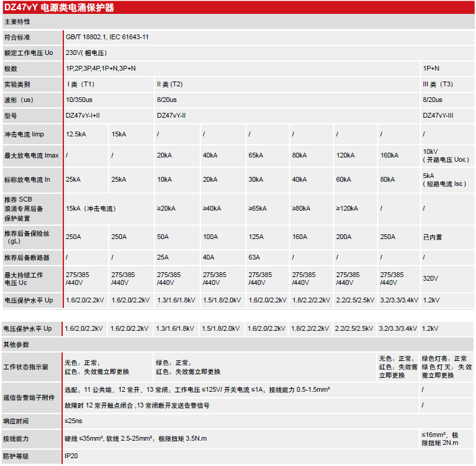Click the DZ47vY 电源类电涌保护器 title
The image size is (476, 466).
point(59,7)
